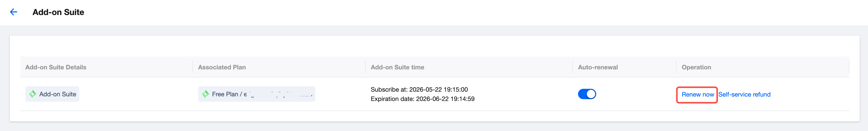Click the Add-on Suite page title
Viewport: 868px width, 131px height.
pos(58,12)
